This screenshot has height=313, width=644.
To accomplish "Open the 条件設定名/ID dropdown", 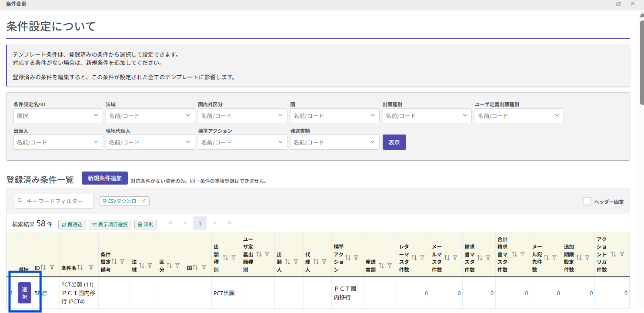I will [x=58, y=116].
